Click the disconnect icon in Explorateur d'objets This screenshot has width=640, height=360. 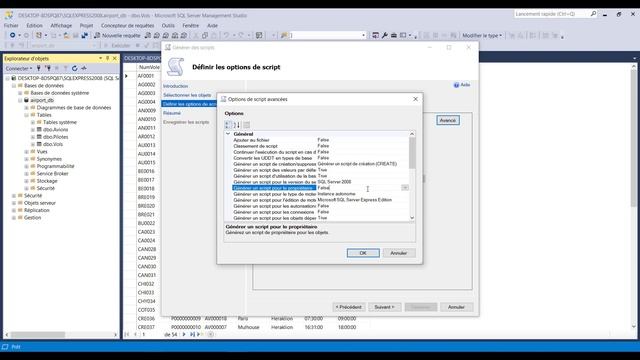click(48, 69)
